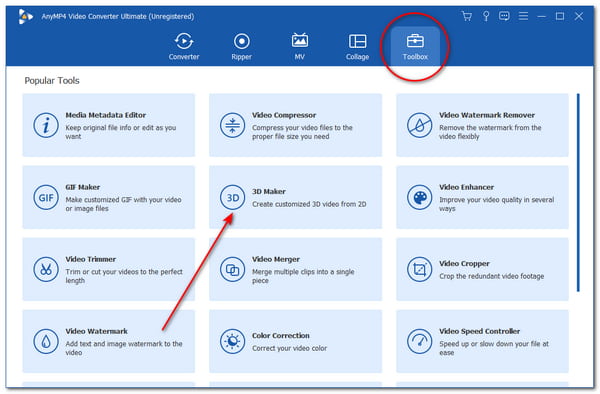Click the register key icon
The image size is (600, 394).
(x=486, y=16)
